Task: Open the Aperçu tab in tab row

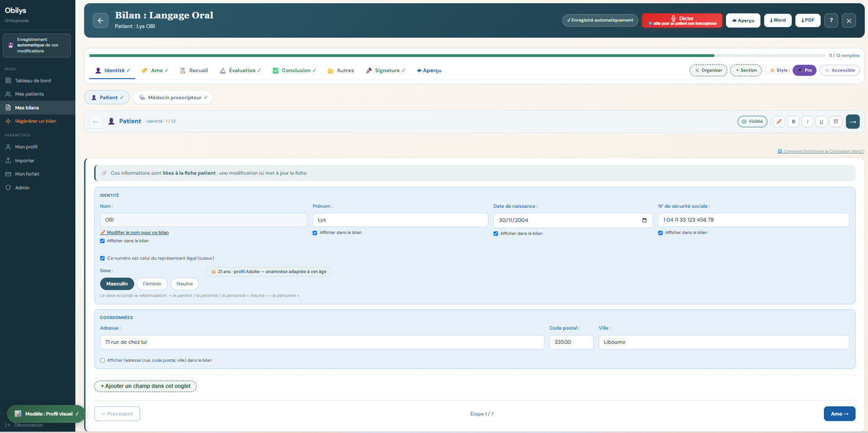Action: point(429,71)
